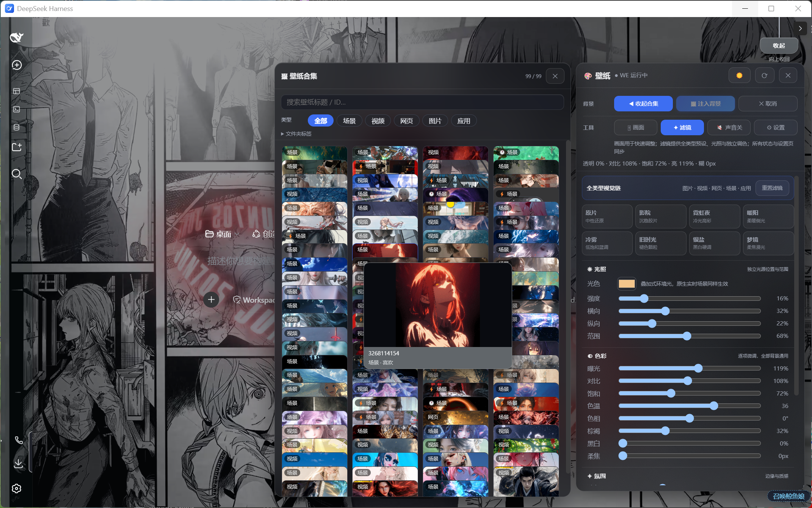Click the wallpaper preview 3268114154 thumbnail

(x=437, y=305)
